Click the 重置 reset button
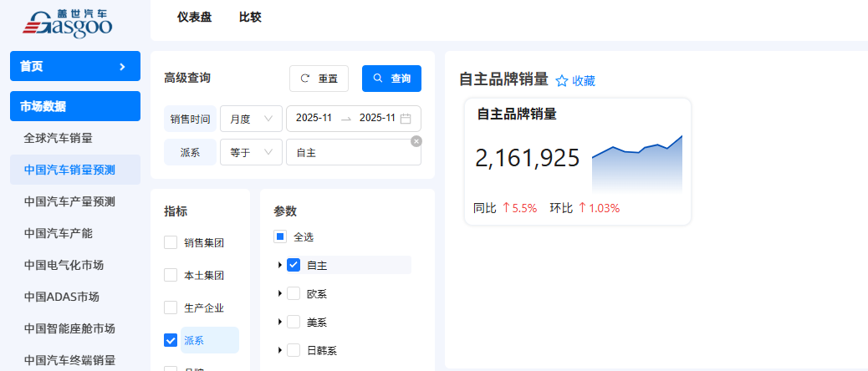The height and width of the screenshot is (371, 868). point(319,79)
